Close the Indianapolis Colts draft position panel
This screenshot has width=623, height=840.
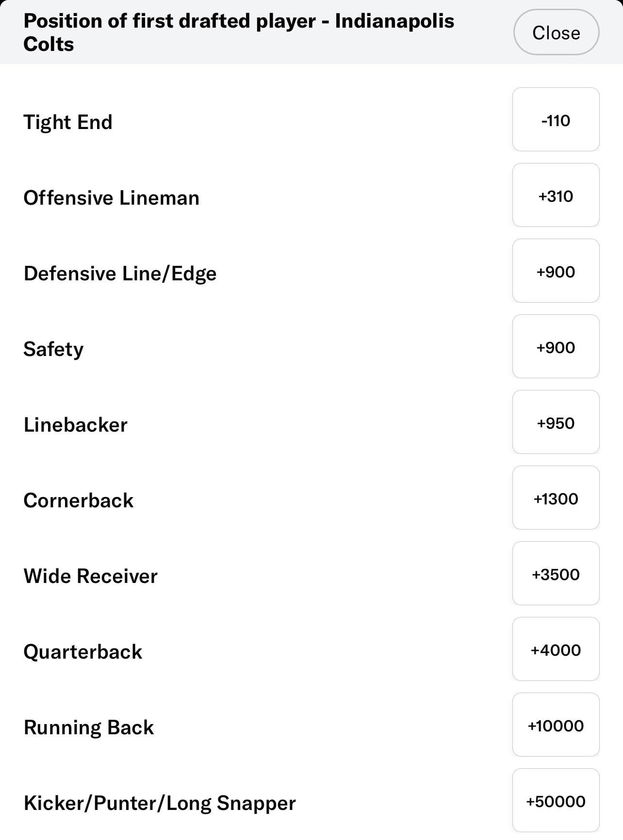pyautogui.click(x=556, y=32)
